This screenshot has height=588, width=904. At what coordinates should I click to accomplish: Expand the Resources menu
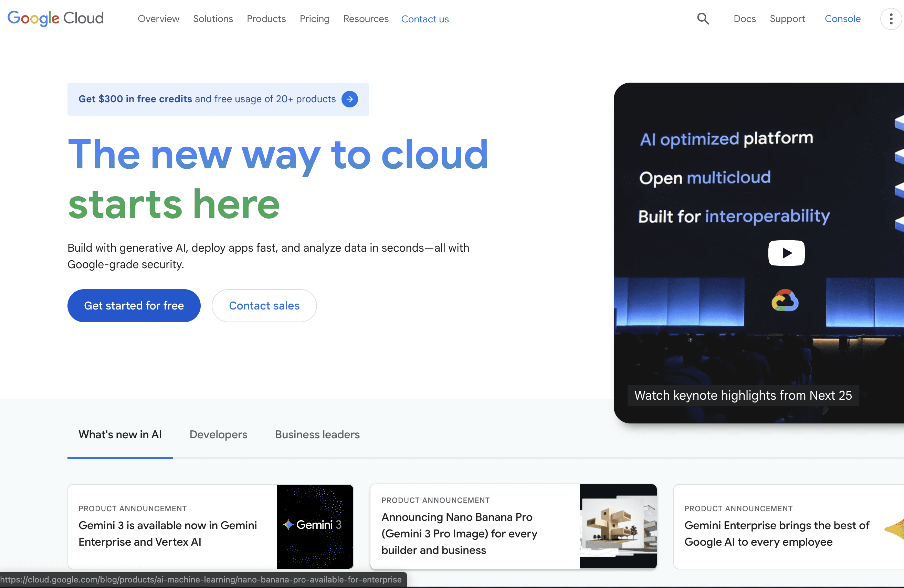click(x=366, y=19)
